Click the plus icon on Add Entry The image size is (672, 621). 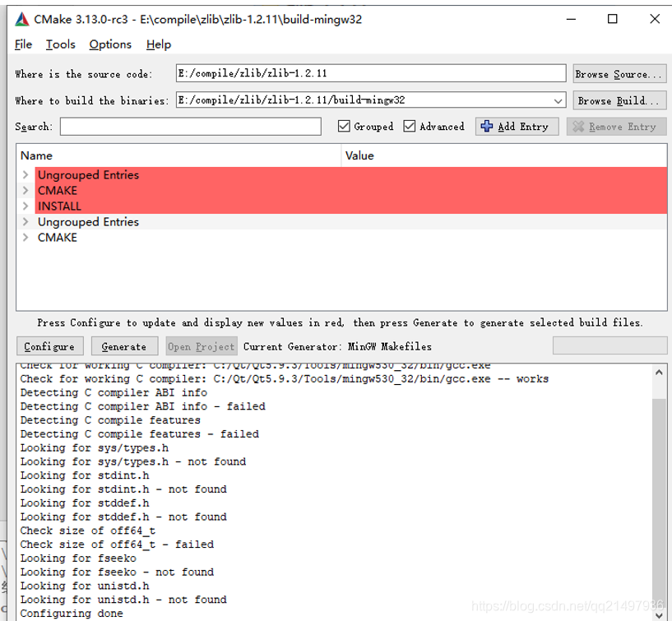coord(486,127)
